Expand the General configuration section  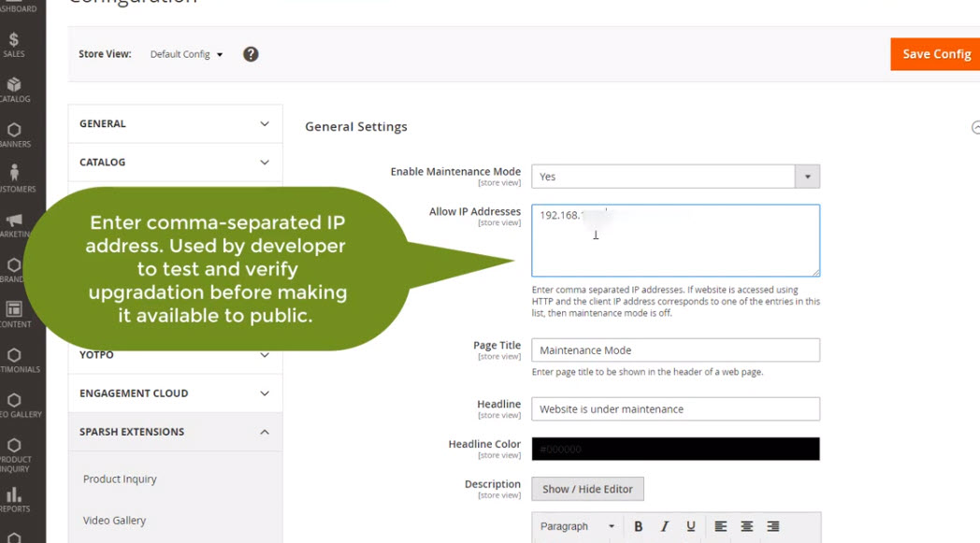[x=175, y=123]
